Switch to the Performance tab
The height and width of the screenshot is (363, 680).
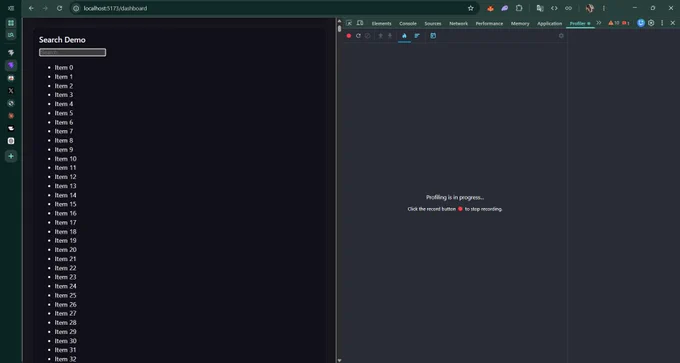[x=489, y=23]
